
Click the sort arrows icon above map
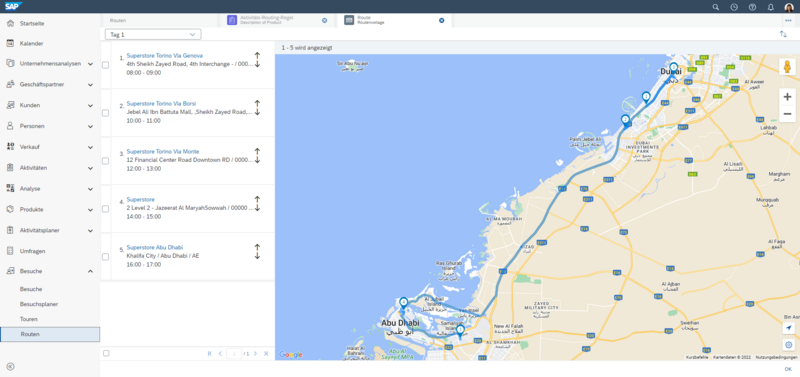click(783, 34)
